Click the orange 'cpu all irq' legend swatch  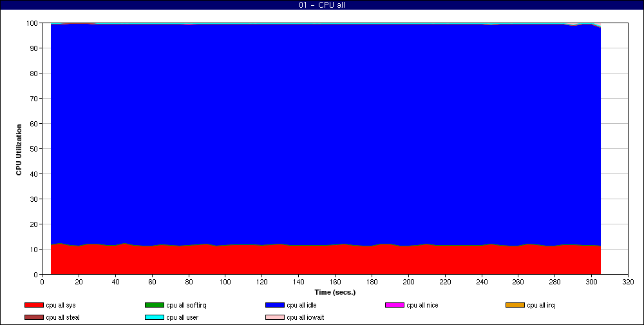[515, 305]
